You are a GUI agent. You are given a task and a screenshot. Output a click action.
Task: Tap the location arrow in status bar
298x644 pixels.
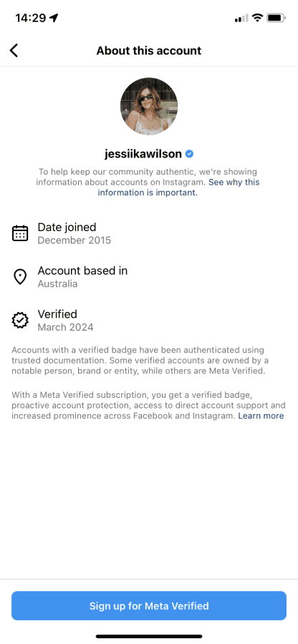pyautogui.click(x=54, y=18)
